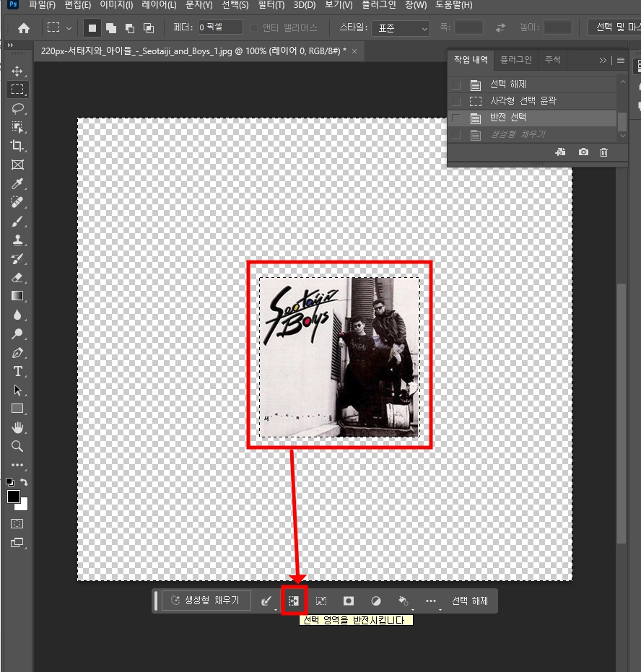Click the foreground color swatch
The height and width of the screenshot is (672, 641).
click(13, 497)
